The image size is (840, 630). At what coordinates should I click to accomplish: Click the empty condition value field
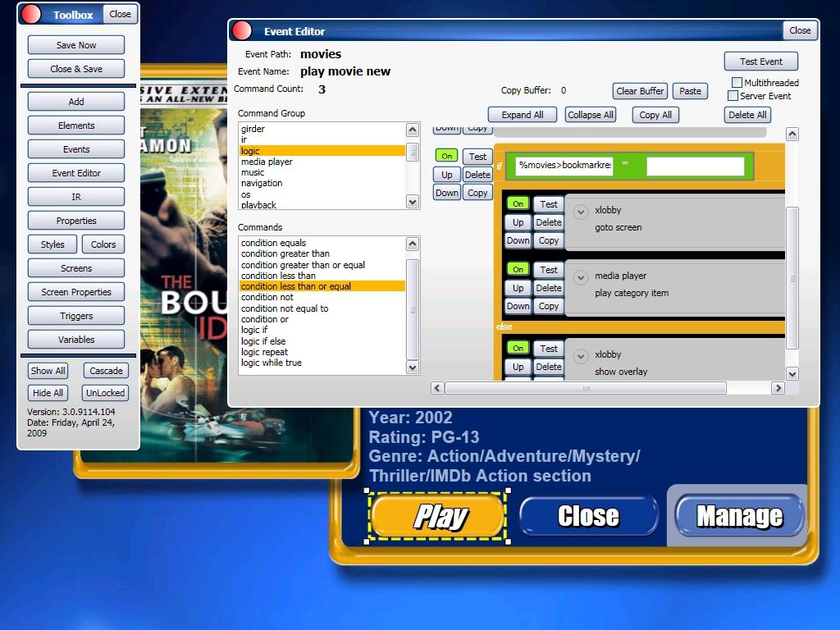696,166
